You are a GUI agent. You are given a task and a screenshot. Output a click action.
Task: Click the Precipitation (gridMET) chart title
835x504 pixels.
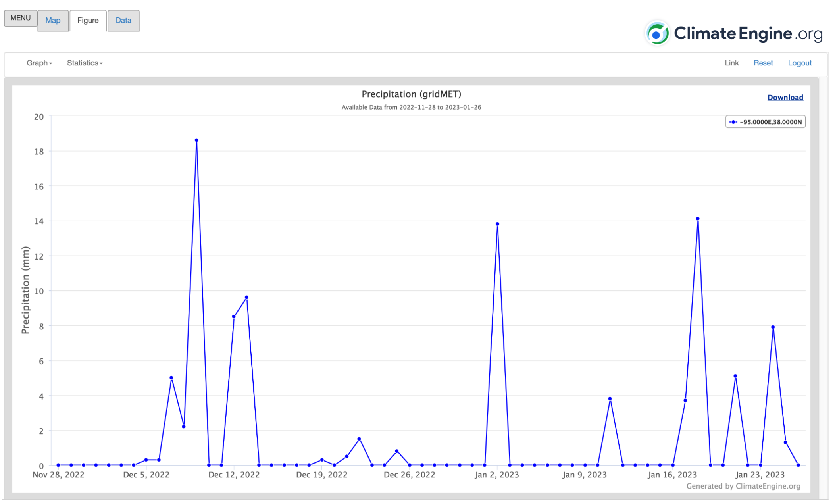(x=411, y=94)
